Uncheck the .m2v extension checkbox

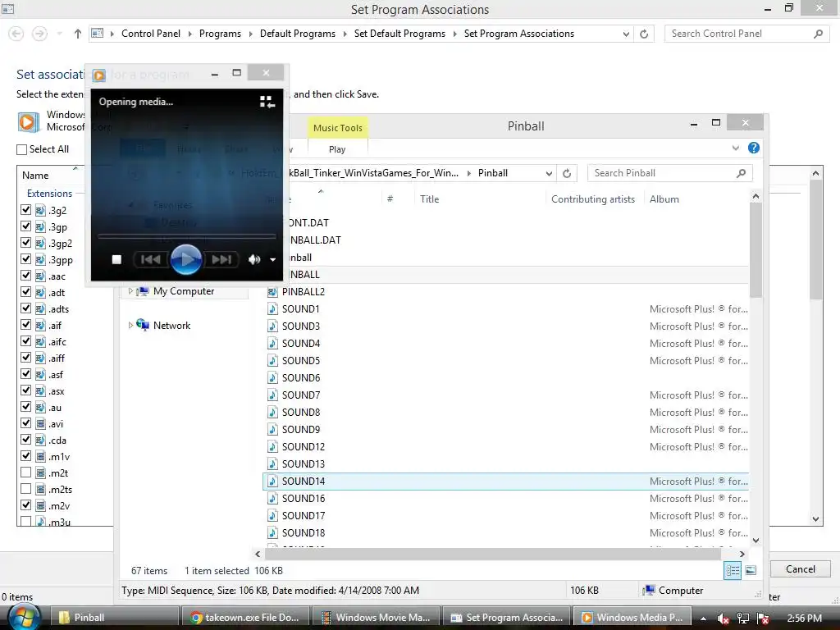pos(25,505)
